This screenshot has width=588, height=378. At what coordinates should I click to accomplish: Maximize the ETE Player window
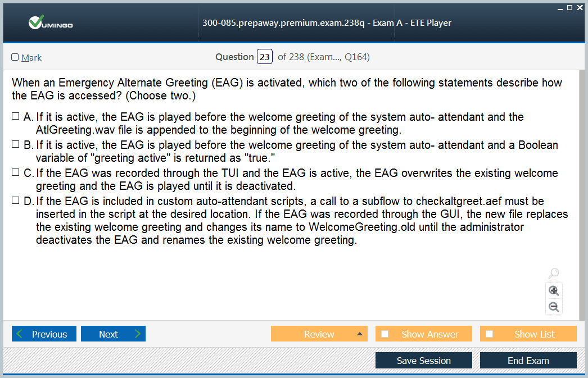569,7
